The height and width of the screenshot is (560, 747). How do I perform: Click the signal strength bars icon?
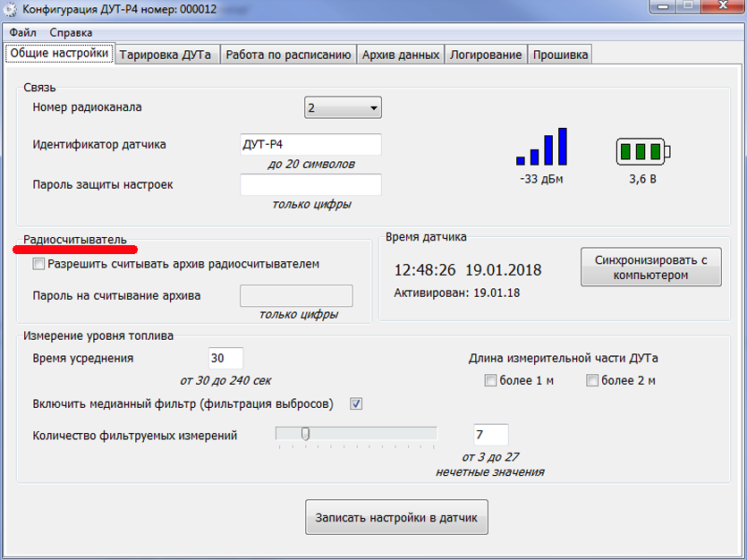coord(541,147)
